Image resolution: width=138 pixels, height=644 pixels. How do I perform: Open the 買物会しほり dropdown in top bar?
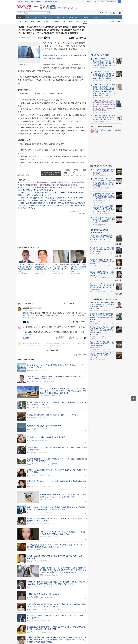coord(112,2)
